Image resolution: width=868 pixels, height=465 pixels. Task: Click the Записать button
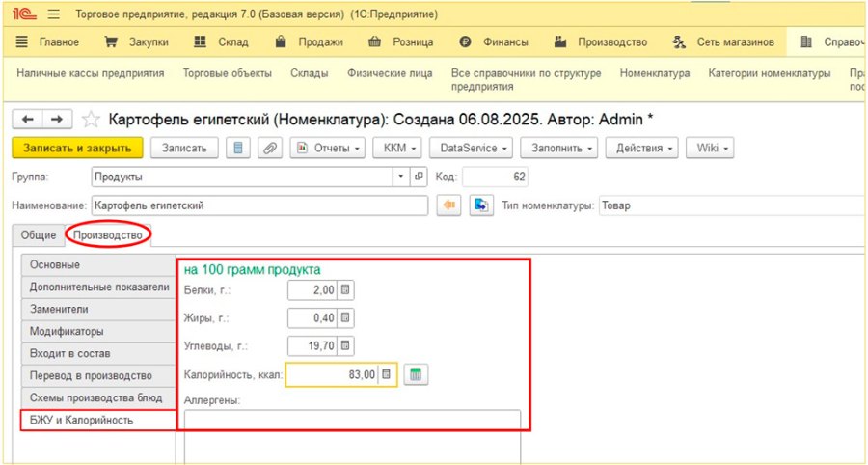point(184,148)
